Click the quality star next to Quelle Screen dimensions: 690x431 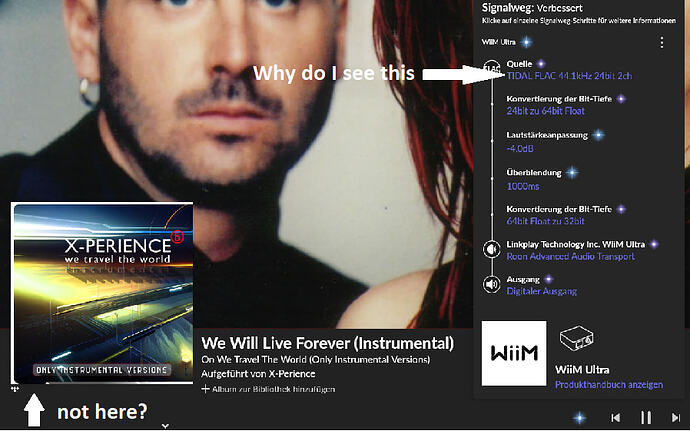541,64
